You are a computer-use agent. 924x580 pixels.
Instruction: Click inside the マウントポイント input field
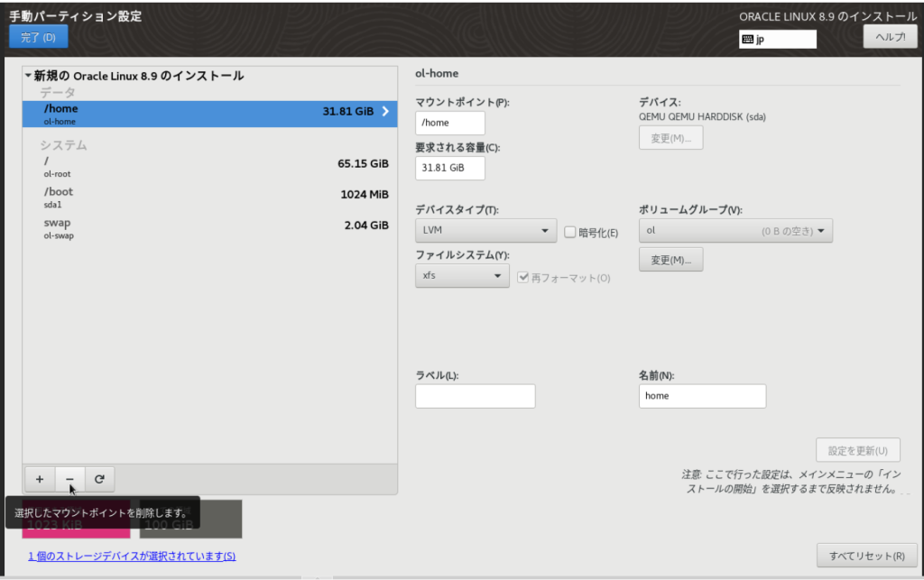(x=449, y=122)
